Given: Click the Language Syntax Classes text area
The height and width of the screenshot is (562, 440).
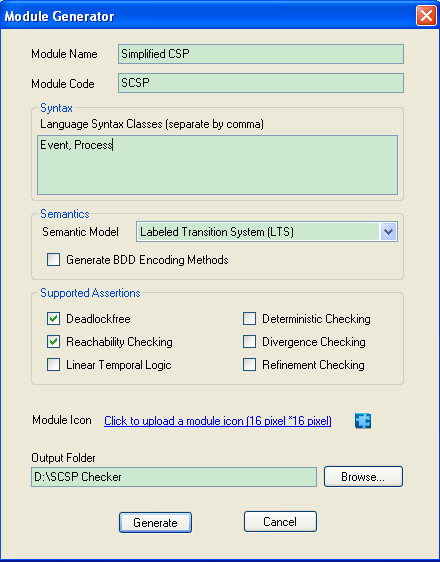Looking at the screenshot, I should point(217,165).
